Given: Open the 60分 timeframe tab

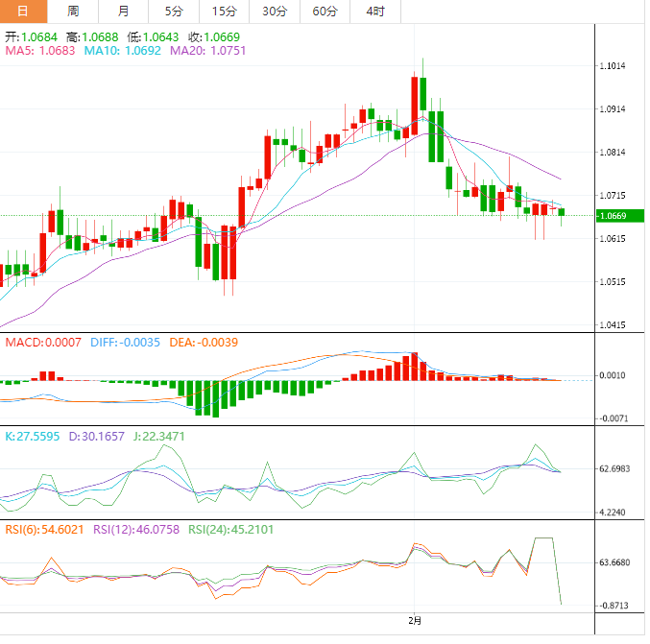Looking at the screenshot, I should [x=325, y=12].
